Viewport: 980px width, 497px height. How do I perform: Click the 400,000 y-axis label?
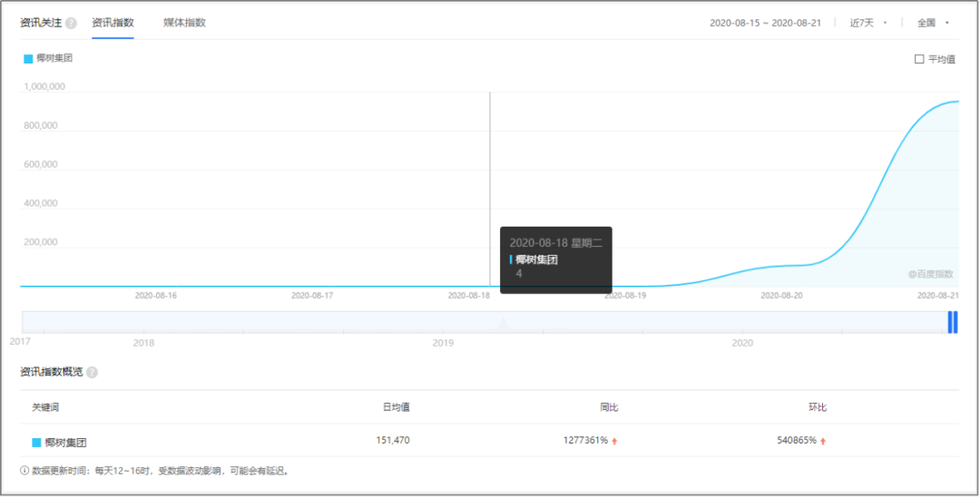pyautogui.click(x=41, y=203)
